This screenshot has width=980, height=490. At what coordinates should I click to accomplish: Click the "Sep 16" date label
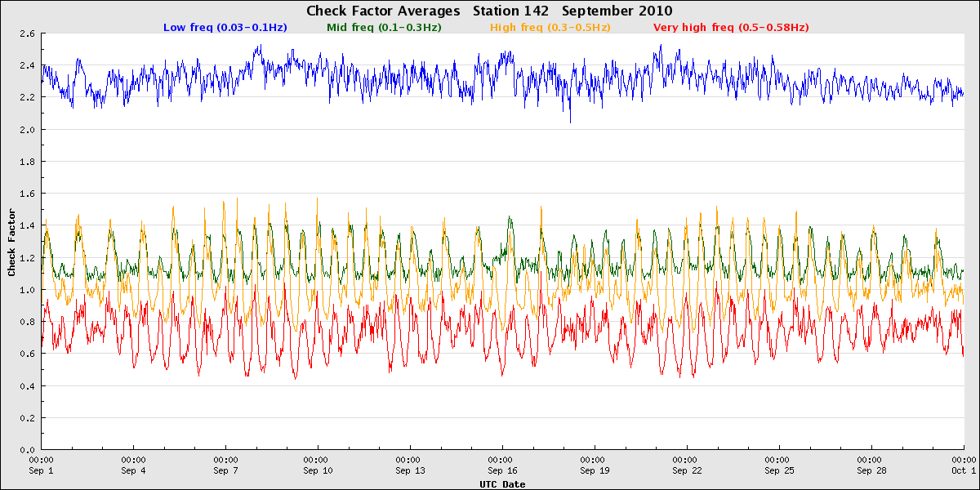pyautogui.click(x=502, y=471)
